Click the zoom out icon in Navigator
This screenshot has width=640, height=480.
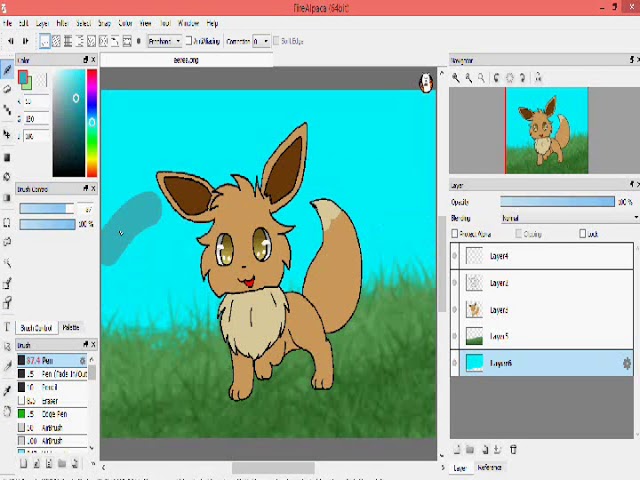point(469,78)
